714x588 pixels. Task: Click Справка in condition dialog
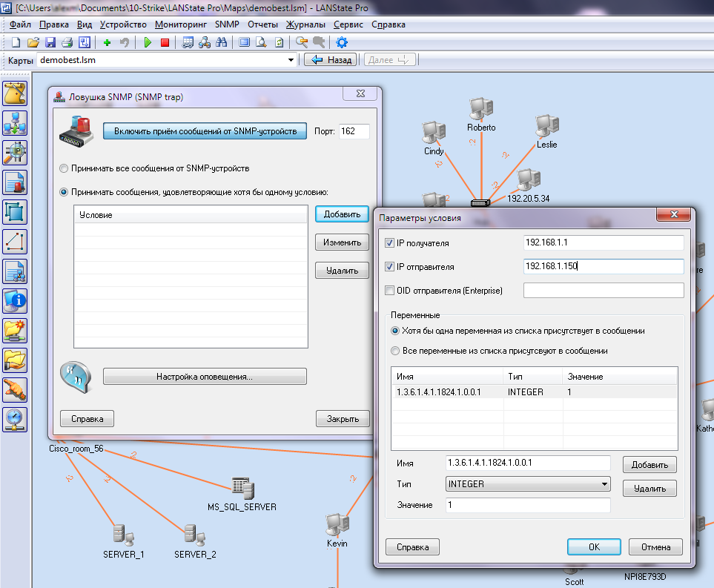point(412,547)
